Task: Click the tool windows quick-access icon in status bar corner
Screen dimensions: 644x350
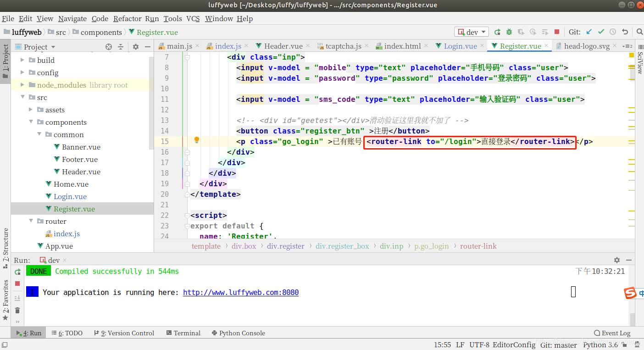Action: point(5,344)
